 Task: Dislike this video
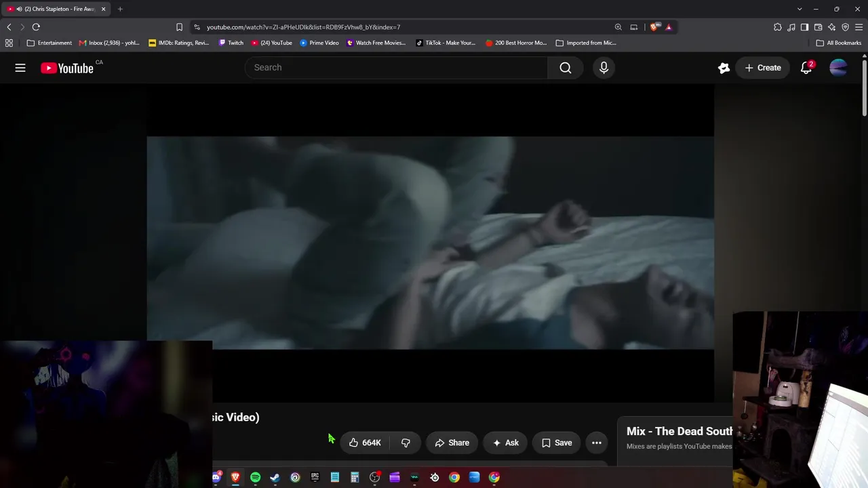pos(406,443)
